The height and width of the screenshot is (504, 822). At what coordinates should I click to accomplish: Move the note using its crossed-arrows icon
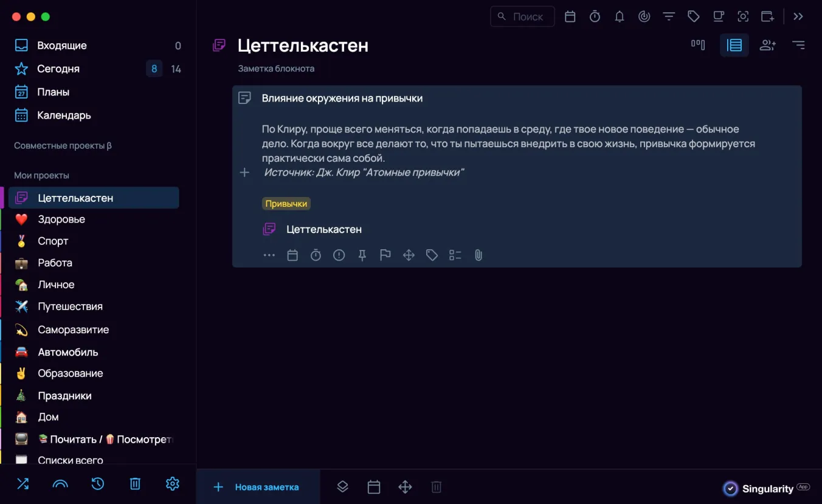[x=409, y=255]
